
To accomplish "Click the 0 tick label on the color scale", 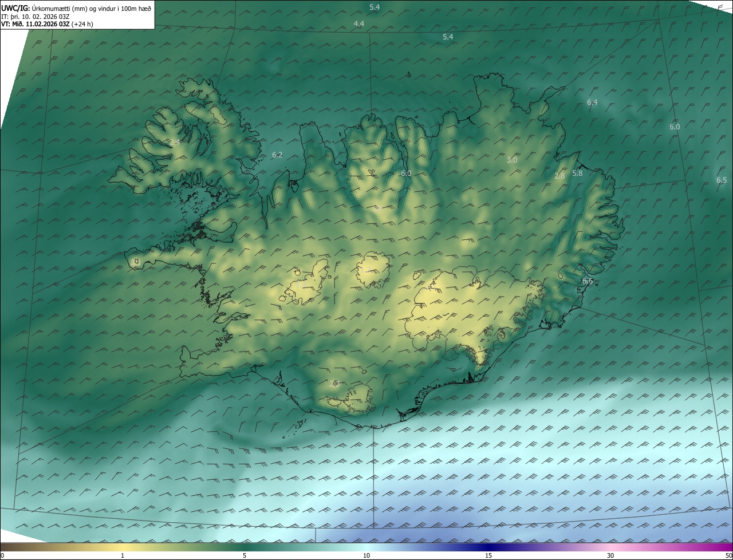I will (2, 555).
